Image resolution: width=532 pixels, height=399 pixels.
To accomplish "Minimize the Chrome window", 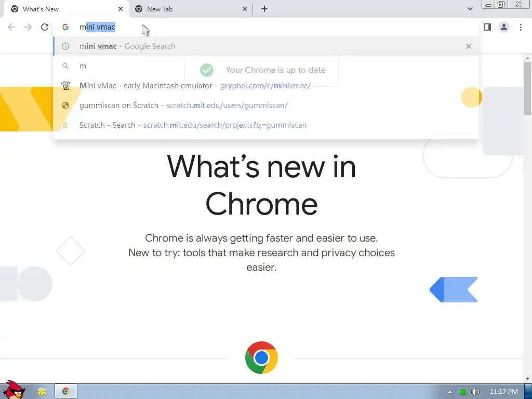I will [x=488, y=5].
